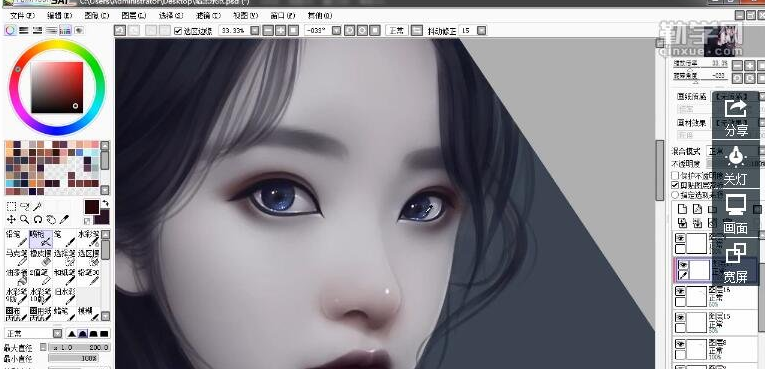Select the zoom magnifier tool
The image size is (765, 369).
pyautogui.click(x=24, y=219)
